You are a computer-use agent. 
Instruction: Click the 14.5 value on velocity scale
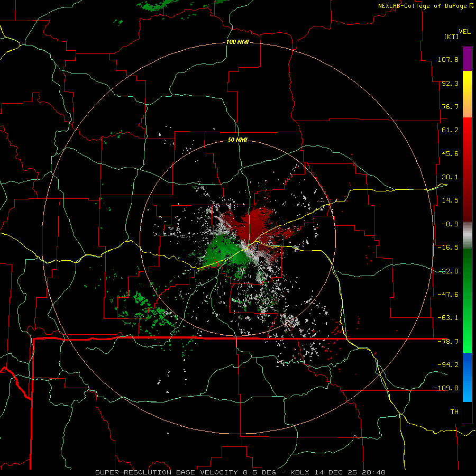[450, 200]
